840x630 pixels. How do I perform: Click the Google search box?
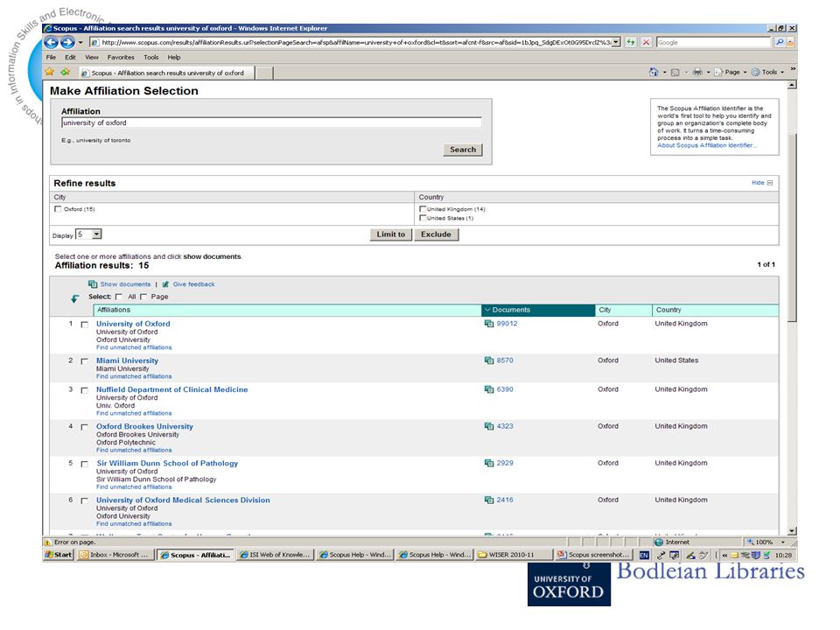point(714,42)
